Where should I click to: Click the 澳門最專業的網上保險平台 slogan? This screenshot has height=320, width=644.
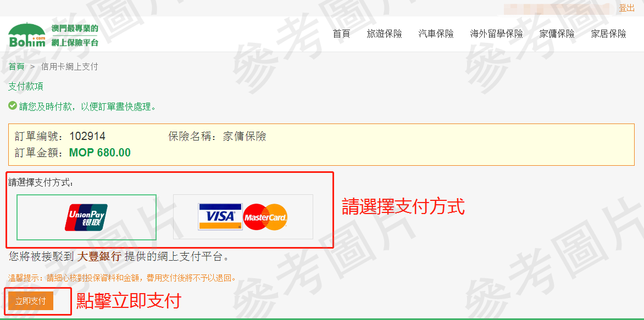[x=75, y=35]
